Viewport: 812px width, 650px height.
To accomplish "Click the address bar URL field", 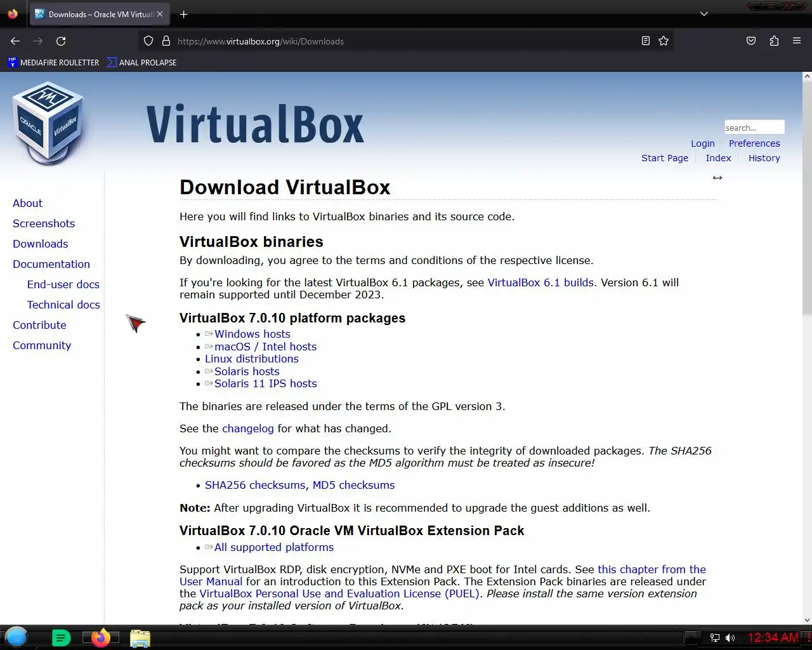I will pyautogui.click(x=406, y=41).
